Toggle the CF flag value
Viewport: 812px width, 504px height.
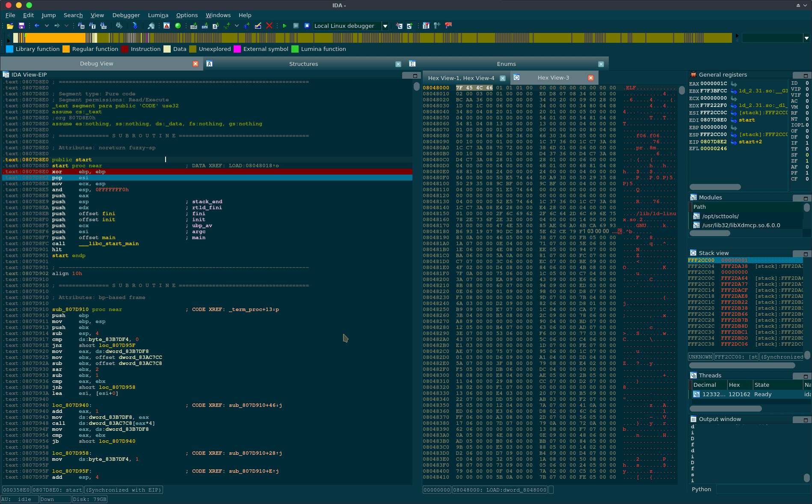[807, 179]
